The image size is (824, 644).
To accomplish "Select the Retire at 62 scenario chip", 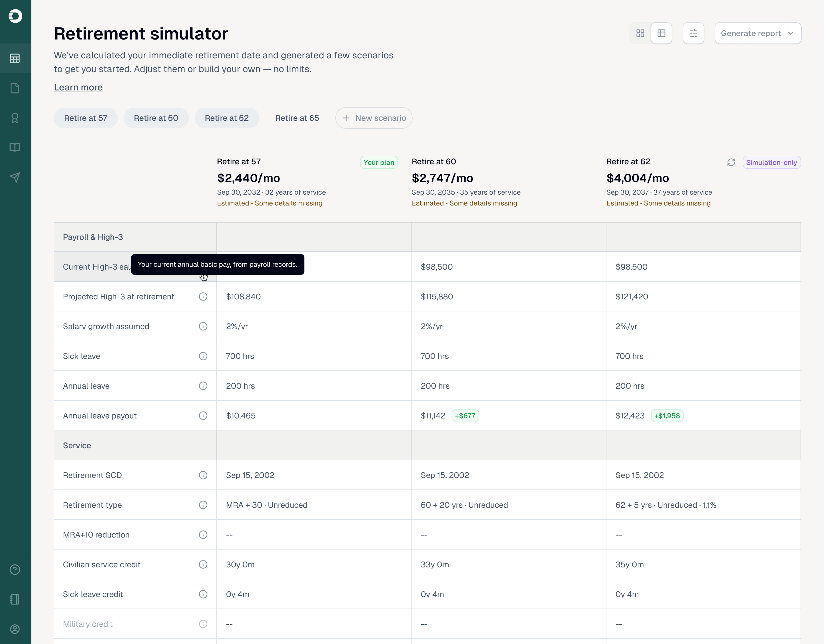I will (x=227, y=118).
